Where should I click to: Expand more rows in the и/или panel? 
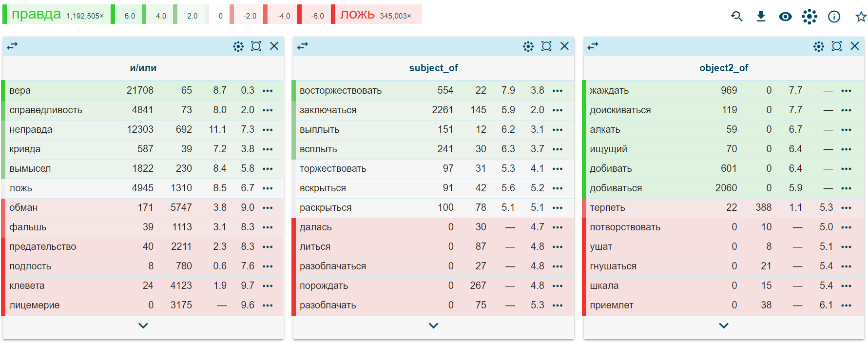(x=143, y=325)
